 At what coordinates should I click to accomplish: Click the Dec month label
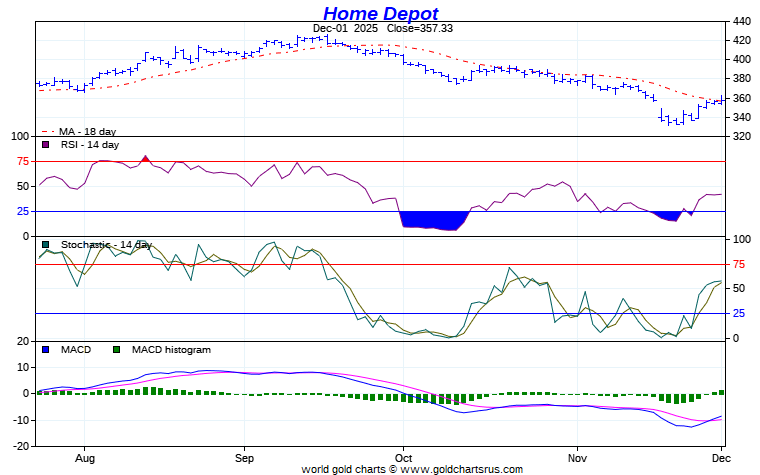coord(721,458)
